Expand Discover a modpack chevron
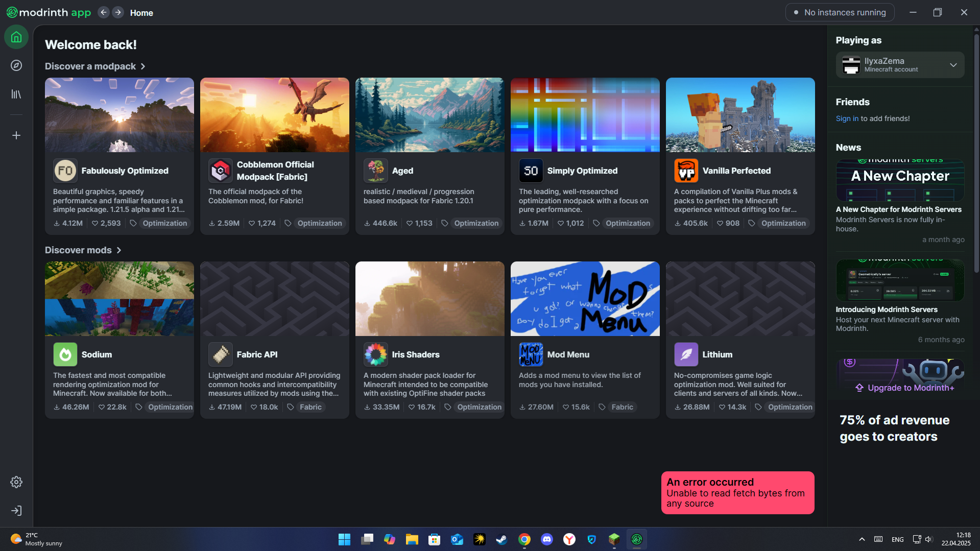The height and width of the screenshot is (551, 980). click(x=143, y=66)
